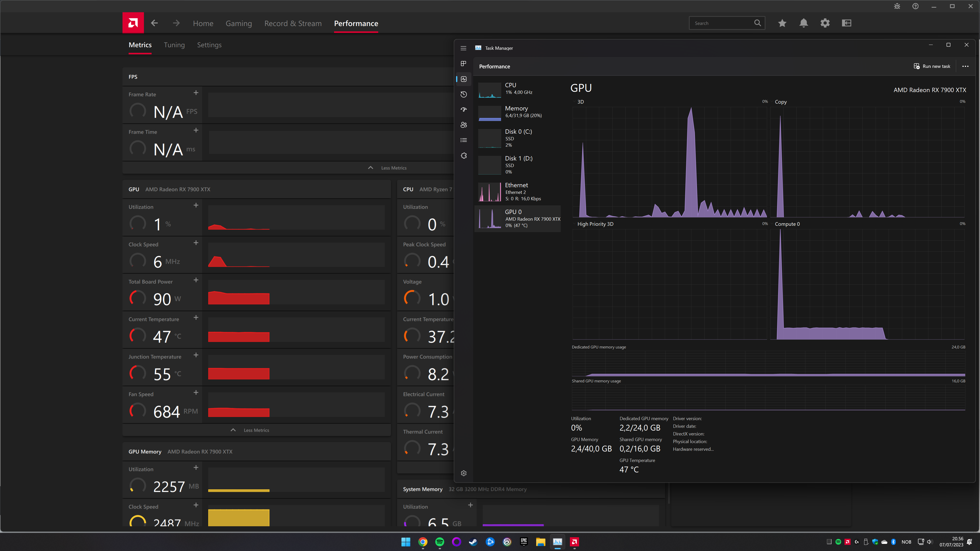Collapse GPU section with Less Metrics
Image resolution: width=980 pixels, height=551 pixels.
click(250, 430)
